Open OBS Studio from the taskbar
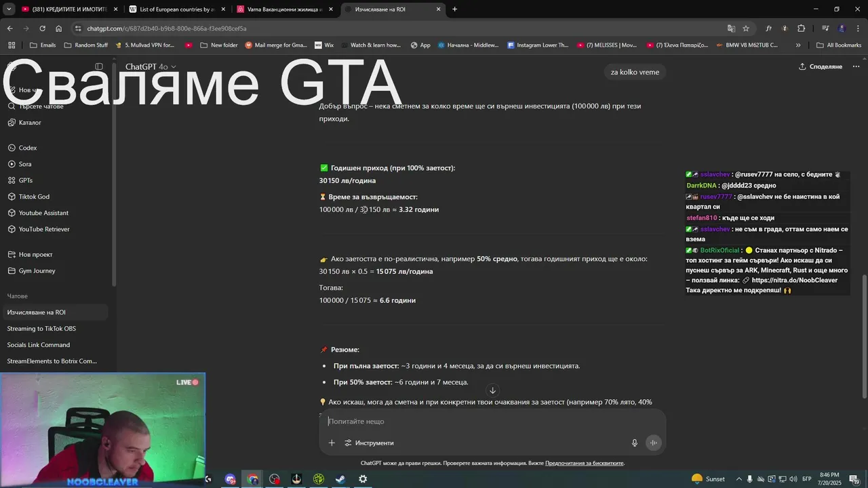868x488 pixels. [275, 479]
